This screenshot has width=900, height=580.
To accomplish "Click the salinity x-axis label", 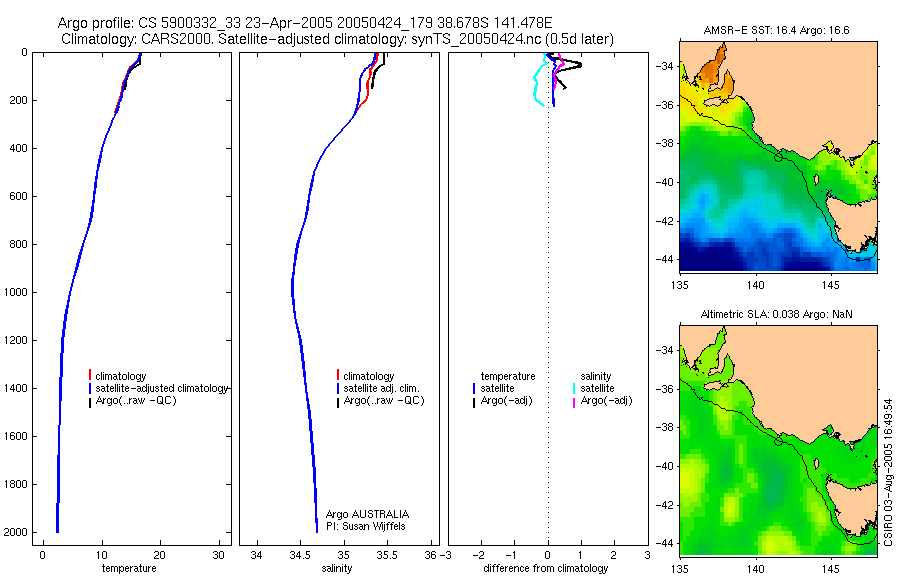I will (337, 568).
